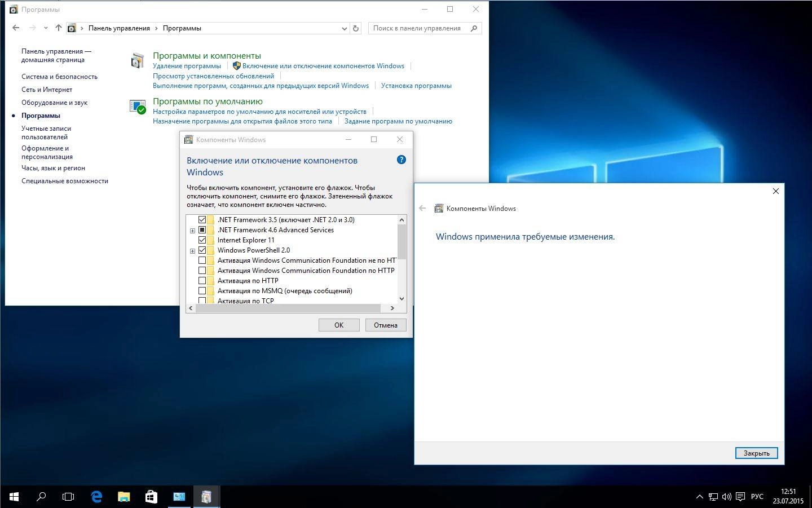The image size is (812, 508).
Task: Click Просмотр установленных обновлений link
Action: (213, 76)
